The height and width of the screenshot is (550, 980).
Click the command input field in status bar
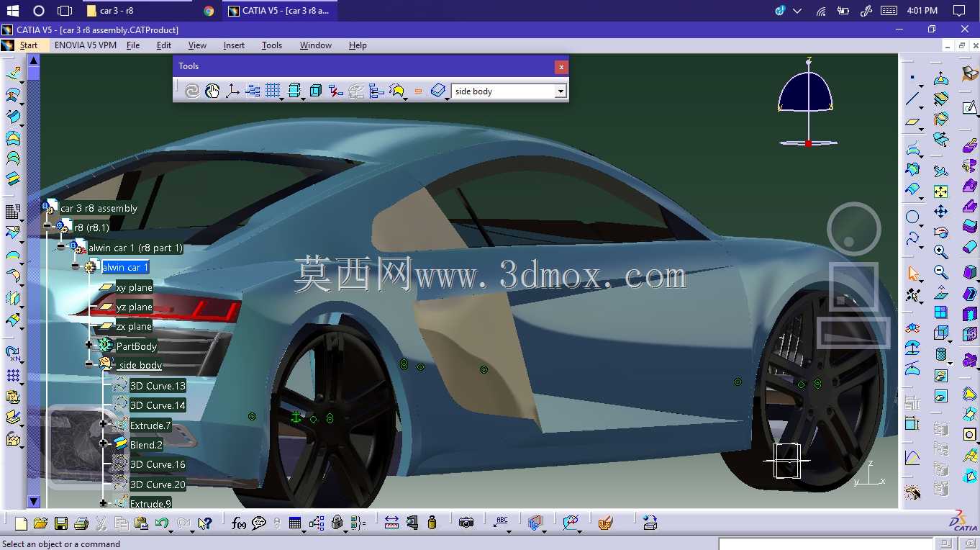click(825, 544)
